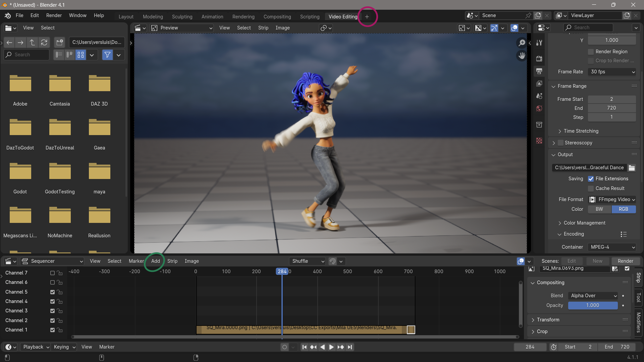Select the pan hand icon in preview
Screen dimensions: 644x362
coord(522,56)
